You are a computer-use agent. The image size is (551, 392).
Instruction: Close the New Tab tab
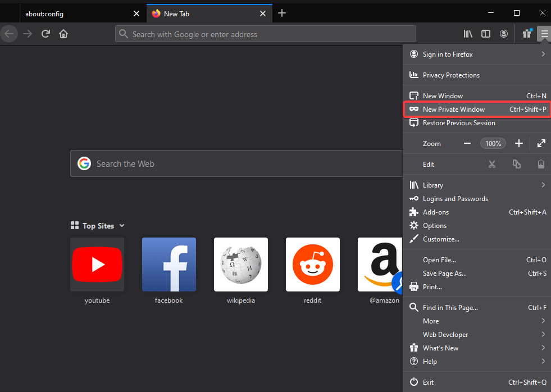pos(262,13)
